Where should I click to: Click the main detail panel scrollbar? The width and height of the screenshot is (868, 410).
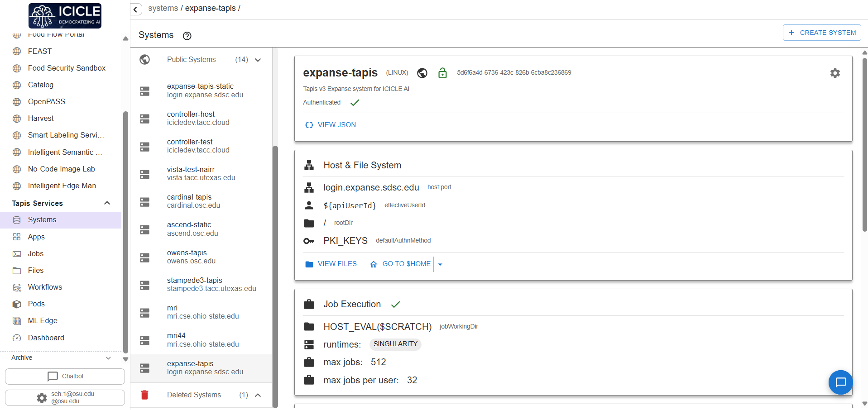pos(864,145)
